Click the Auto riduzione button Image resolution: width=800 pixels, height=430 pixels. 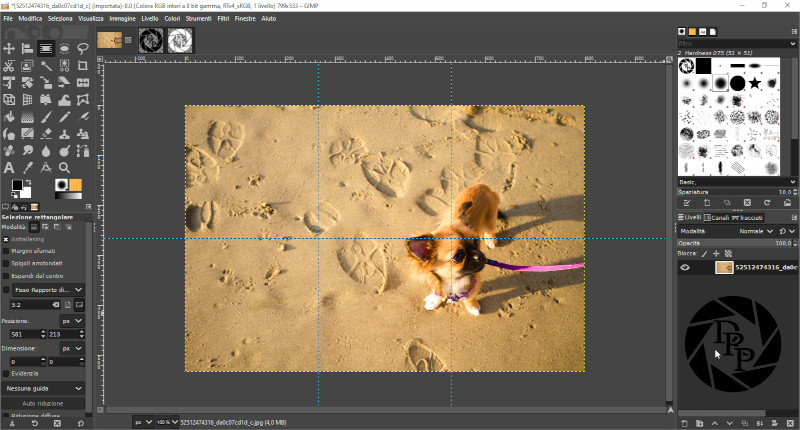click(45, 403)
